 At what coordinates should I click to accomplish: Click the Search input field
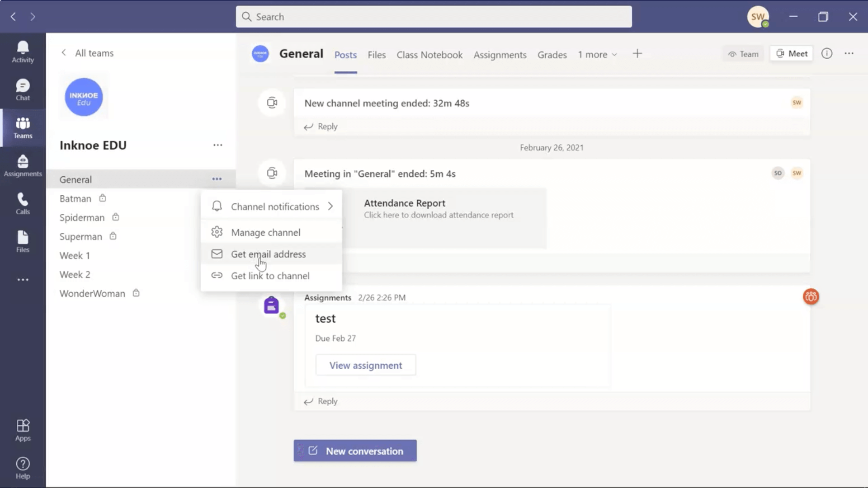pos(434,17)
